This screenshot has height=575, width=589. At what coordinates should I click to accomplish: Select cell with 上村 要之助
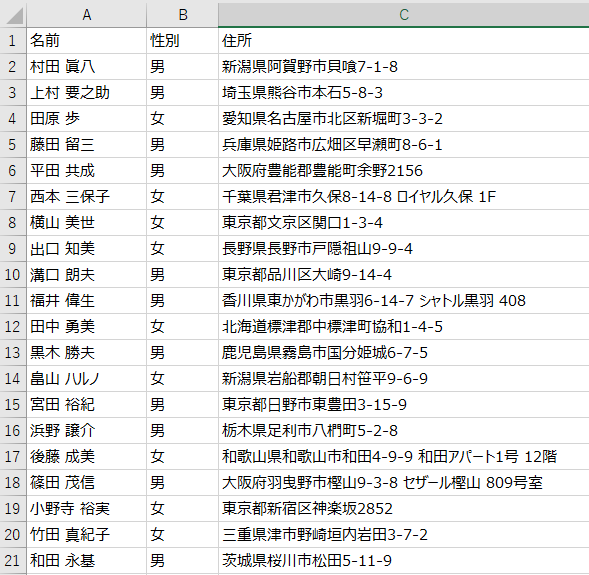[86, 92]
